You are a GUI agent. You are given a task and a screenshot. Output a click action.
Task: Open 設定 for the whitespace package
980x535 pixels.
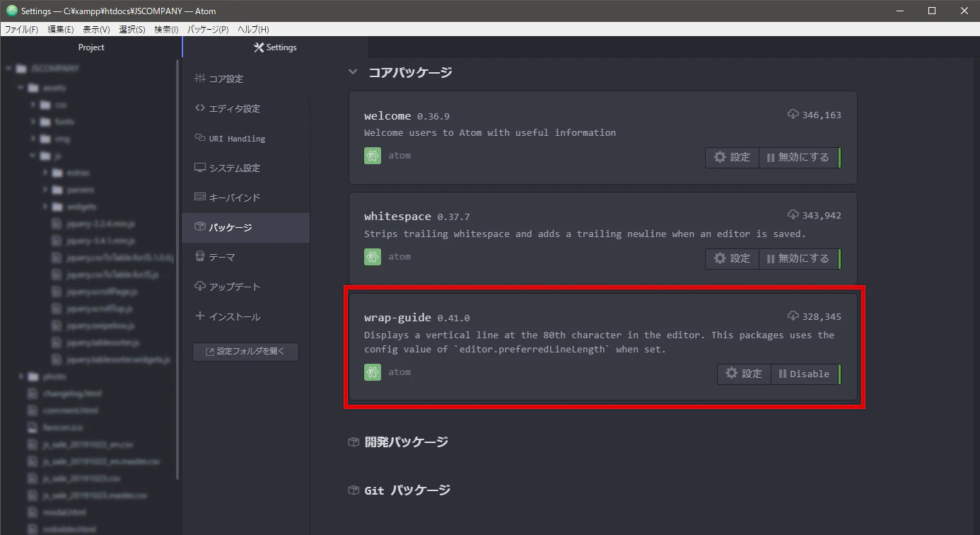coord(732,258)
